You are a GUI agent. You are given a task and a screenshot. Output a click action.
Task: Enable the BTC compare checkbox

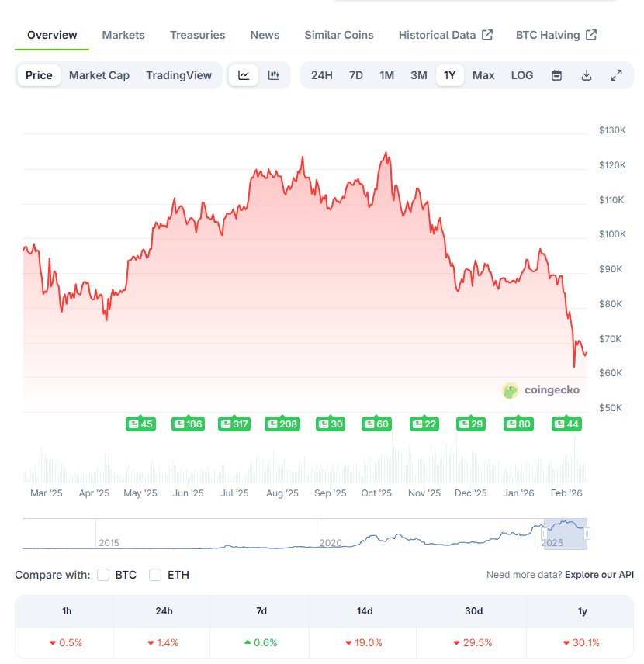pos(103,575)
